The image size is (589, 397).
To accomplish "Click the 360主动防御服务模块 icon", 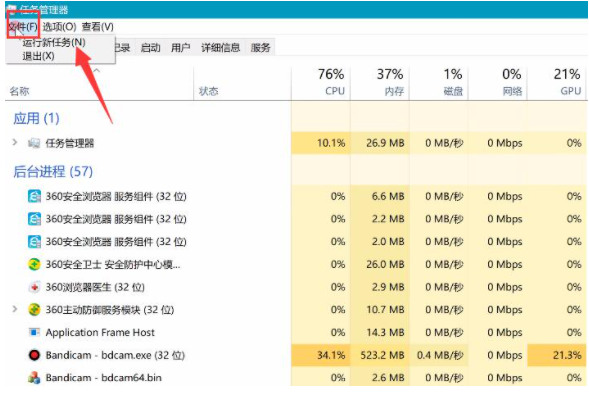I will click(34, 310).
